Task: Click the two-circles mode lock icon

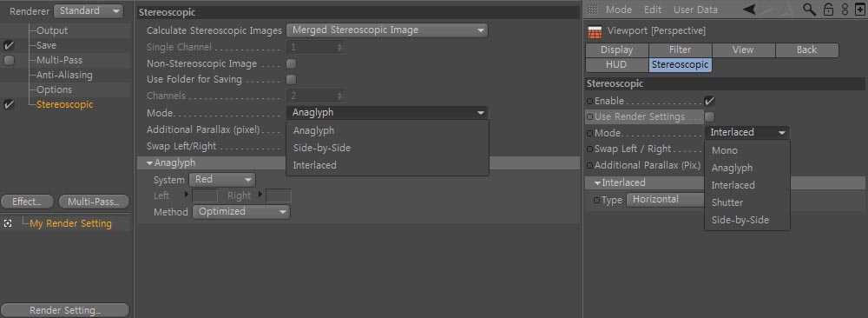Action: point(845,10)
